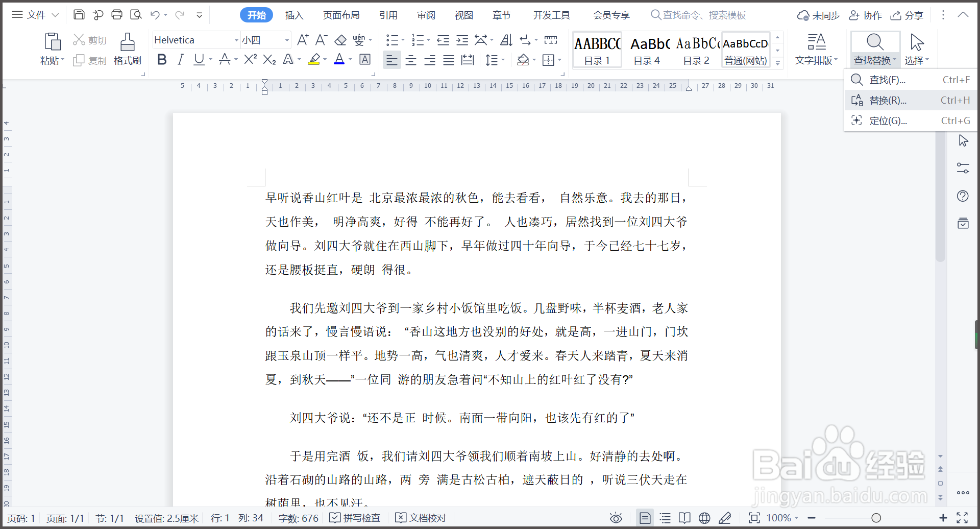Viewport: 980px width, 529px height.
Task: Switch to the 插入 ribbon tab
Action: coord(294,15)
